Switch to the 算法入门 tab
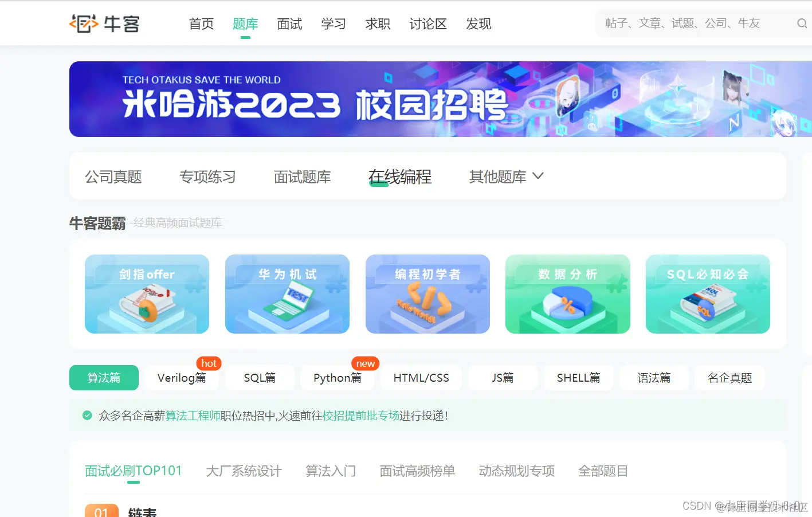 pos(331,471)
